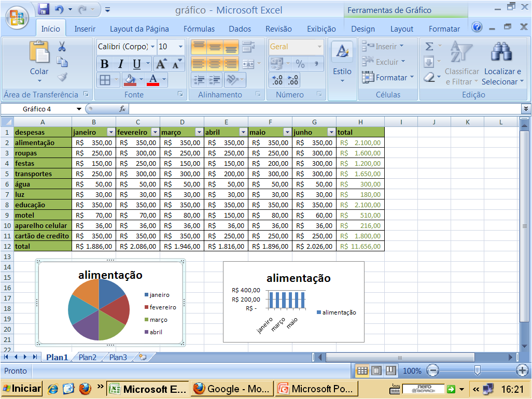This screenshot has height=399, width=532.
Task: Toggle italic formatting
Action: [x=120, y=64]
